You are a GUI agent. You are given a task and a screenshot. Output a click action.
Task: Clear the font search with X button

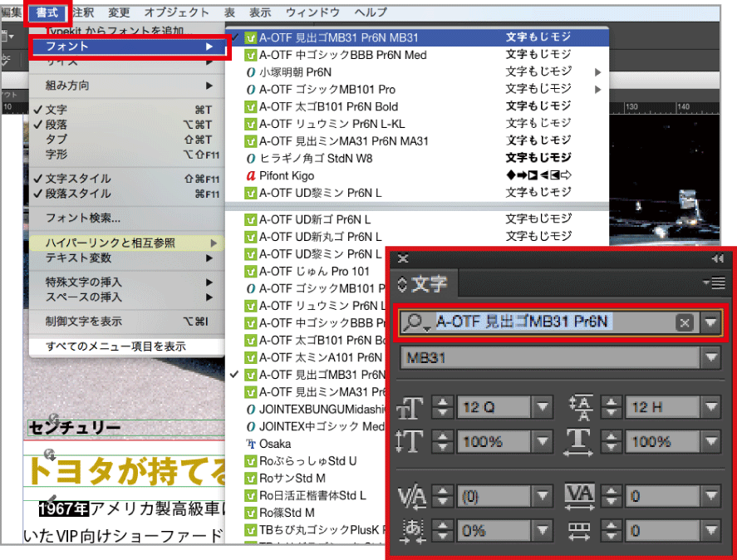(x=685, y=323)
